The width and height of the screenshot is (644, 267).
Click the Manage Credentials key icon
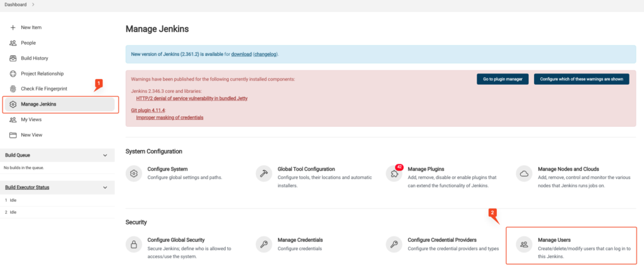click(264, 244)
